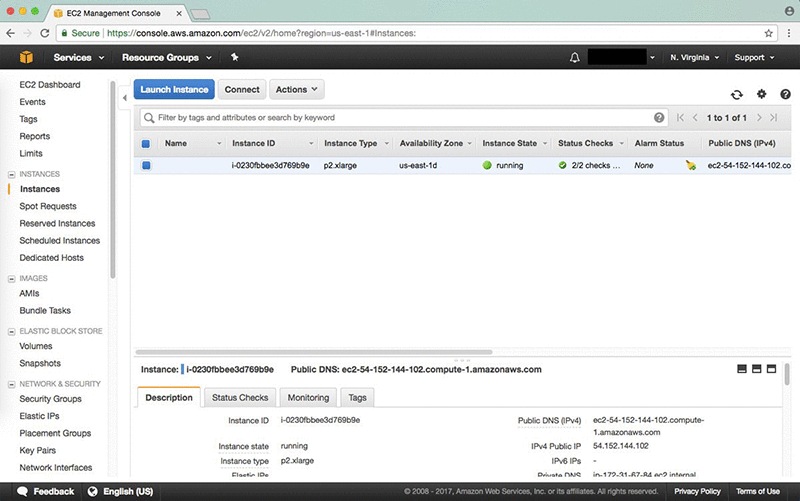
Task: Open the Chrome three-dot menu
Action: [x=789, y=33]
